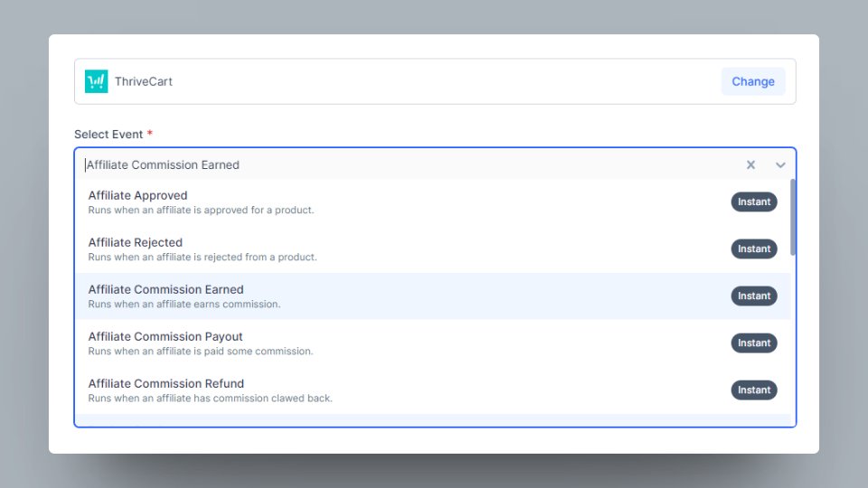Click Instant badge on Affiliate Commission Earned row
868x488 pixels.
pyautogui.click(x=754, y=296)
